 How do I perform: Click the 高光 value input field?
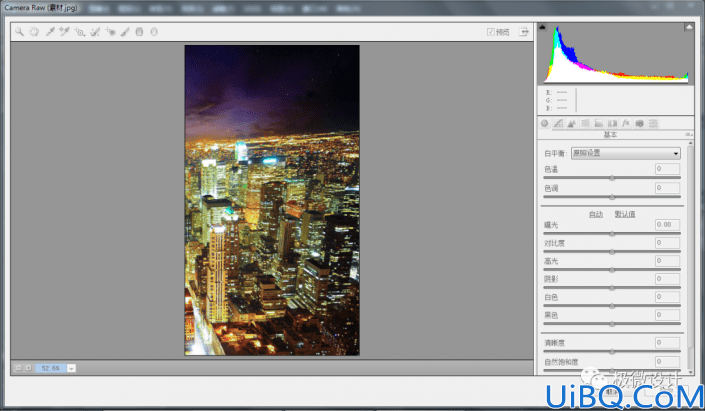[667, 261]
